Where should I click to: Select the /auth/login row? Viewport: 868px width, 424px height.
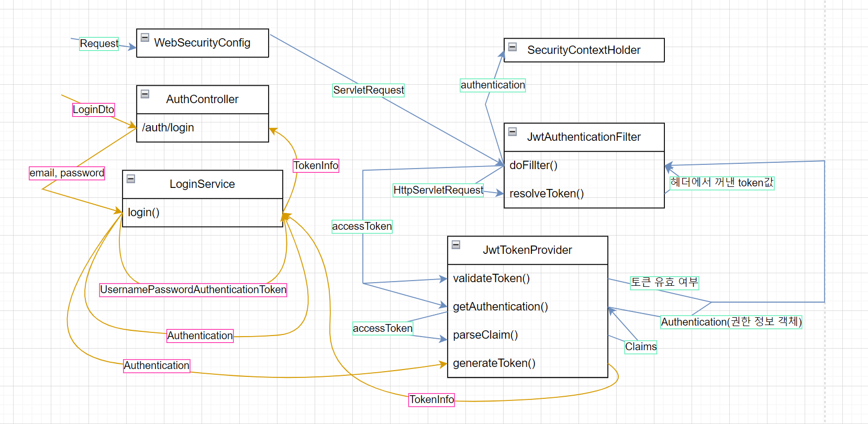pyautogui.click(x=203, y=128)
